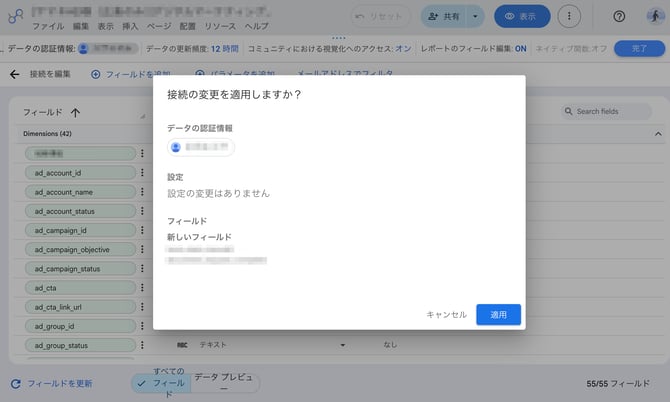
Task: Select the ad_cta_link_url field chip
Action: click(80, 307)
